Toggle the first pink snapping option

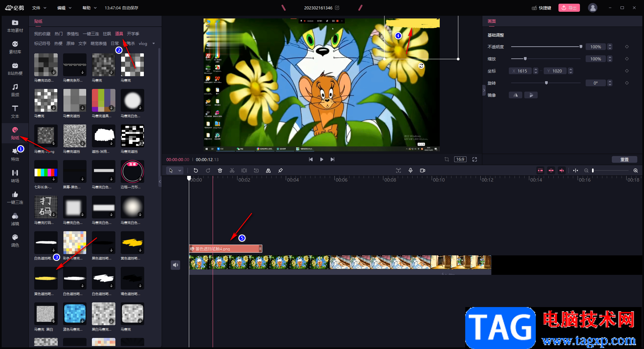(x=540, y=170)
